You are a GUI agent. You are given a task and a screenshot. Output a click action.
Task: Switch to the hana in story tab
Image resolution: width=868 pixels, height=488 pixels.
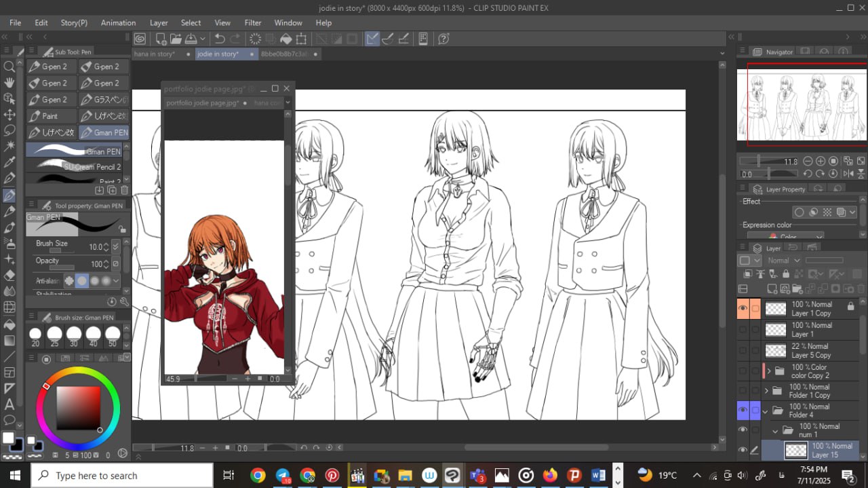[x=155, y=54]
